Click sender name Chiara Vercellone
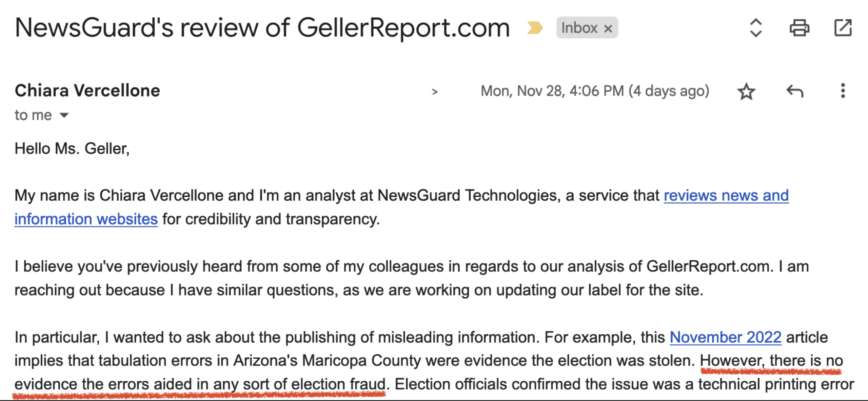This screenshot has height=401, width=868. pos(87,91)
